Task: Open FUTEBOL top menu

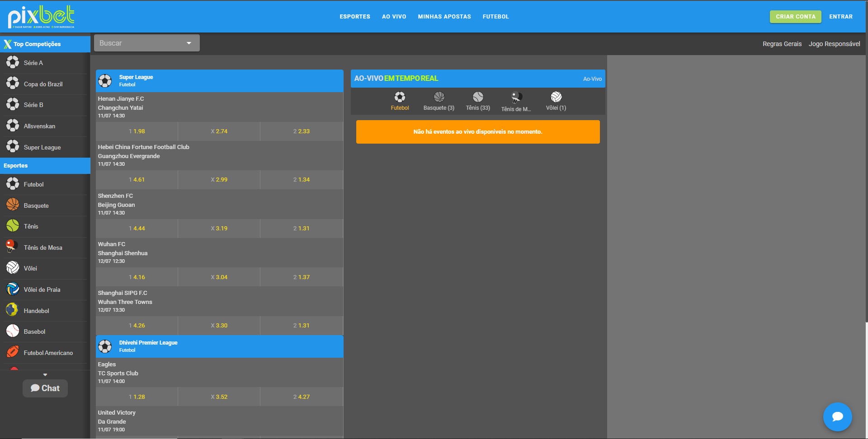Action: tap(495, 17)
